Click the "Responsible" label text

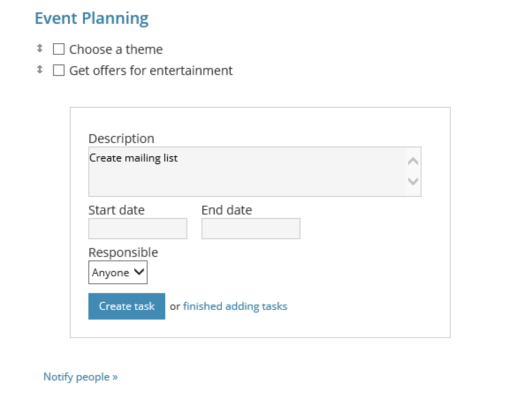coord(123,252)
